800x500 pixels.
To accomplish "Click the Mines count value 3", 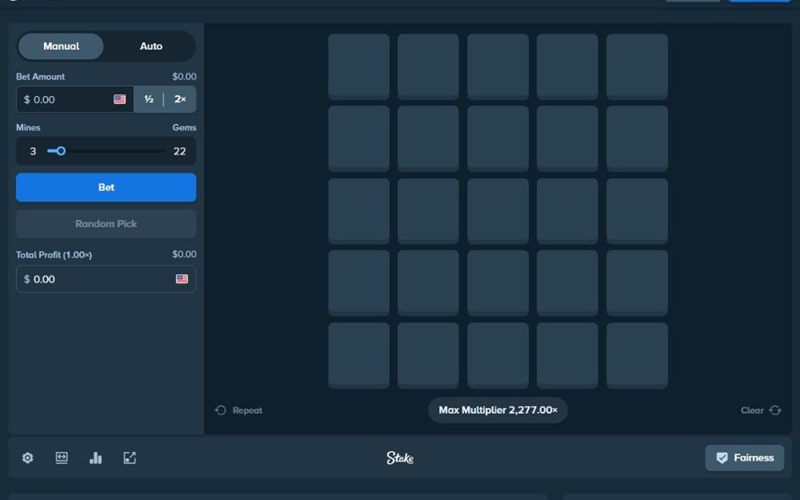I will (x=33, y=152).
